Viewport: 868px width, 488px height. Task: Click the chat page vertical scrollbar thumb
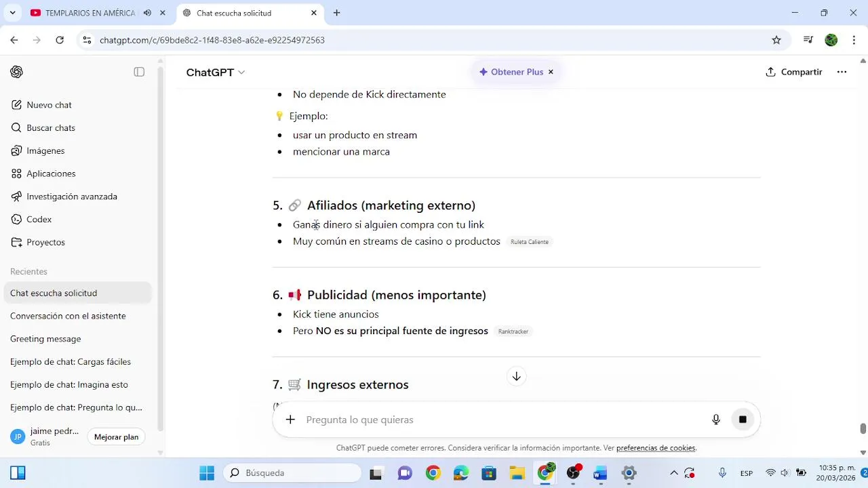coord(863,428)
